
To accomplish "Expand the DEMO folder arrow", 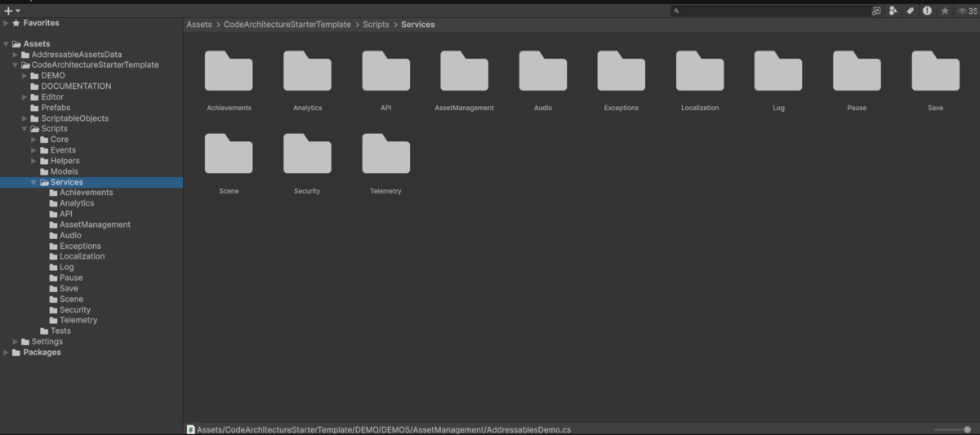I will [x=24, y=76].
